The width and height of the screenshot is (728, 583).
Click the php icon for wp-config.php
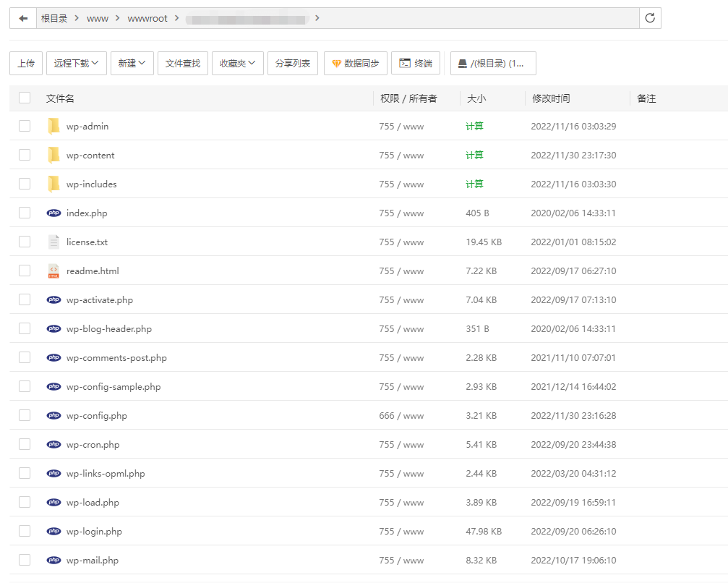coord(53,415)
